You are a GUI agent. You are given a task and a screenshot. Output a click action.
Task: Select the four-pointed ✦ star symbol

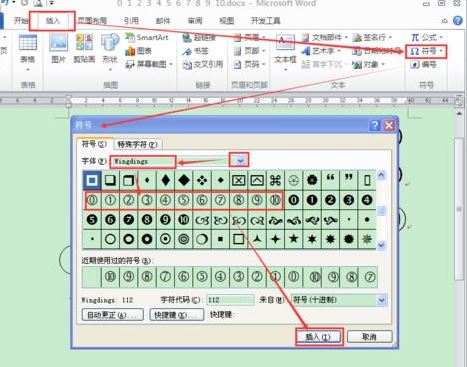(x=275, y=239)
